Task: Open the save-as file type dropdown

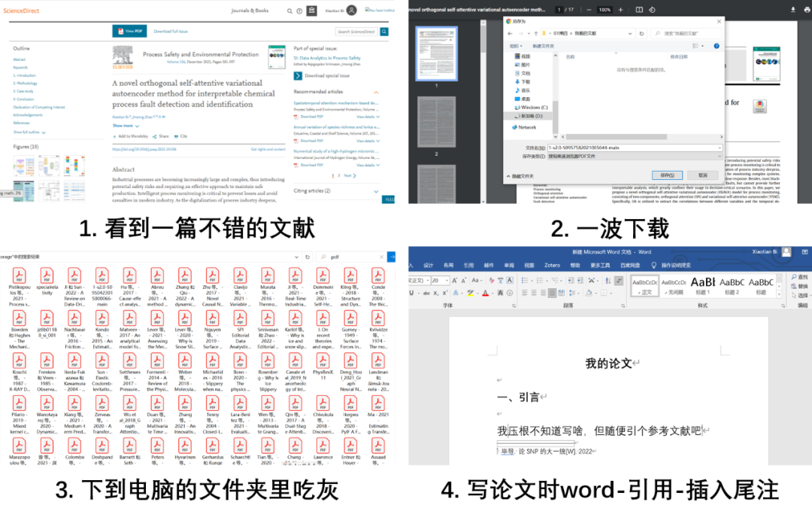Action: click(635, 156)
